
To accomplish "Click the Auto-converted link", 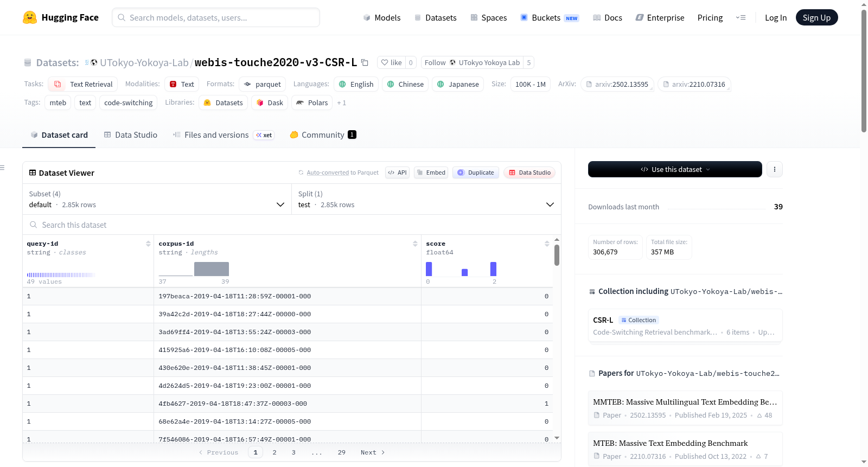I will [x=328, y=172].
